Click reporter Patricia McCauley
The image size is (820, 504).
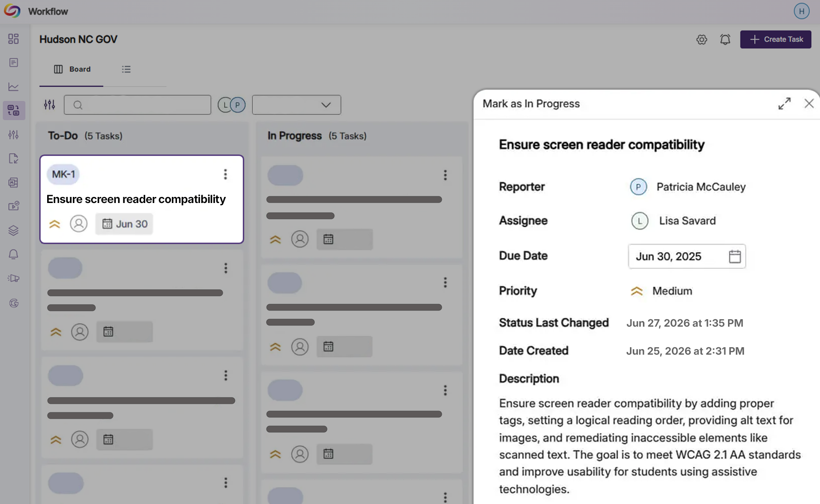[x=687, y=187]
